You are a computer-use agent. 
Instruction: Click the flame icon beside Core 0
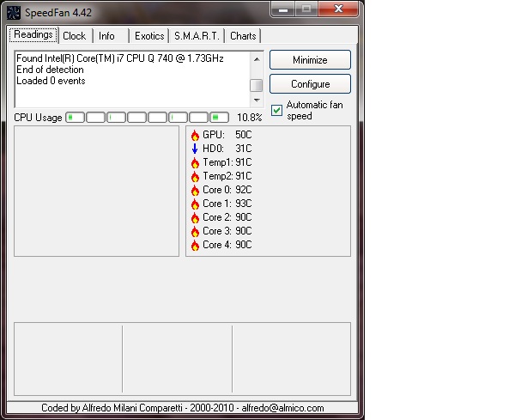(x=195, y=191)
